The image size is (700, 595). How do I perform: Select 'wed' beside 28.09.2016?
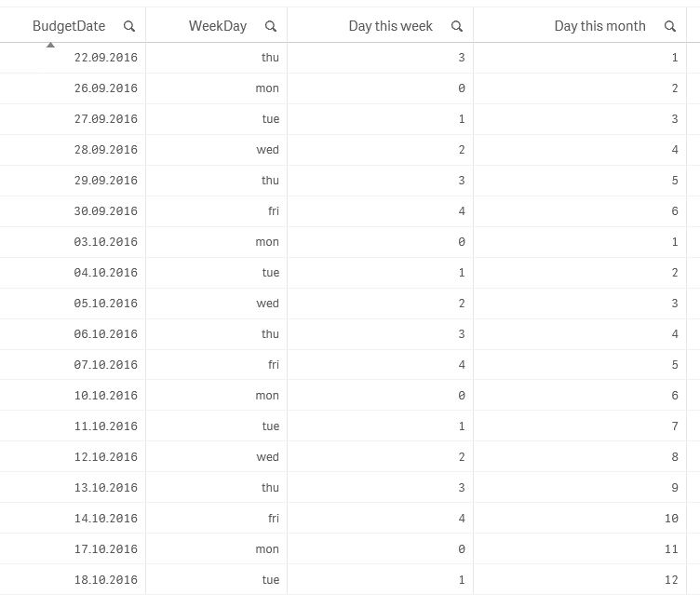[x=267, y=150]
